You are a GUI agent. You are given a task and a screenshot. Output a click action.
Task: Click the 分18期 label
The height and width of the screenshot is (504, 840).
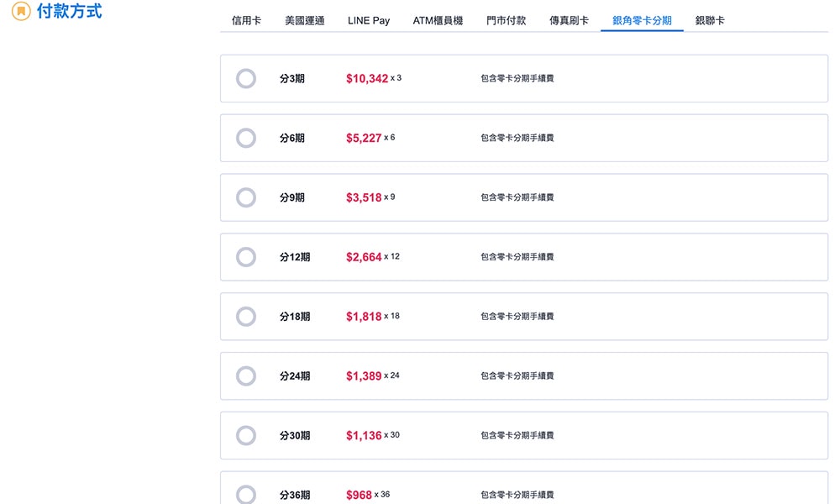click(x=295, y=316)
